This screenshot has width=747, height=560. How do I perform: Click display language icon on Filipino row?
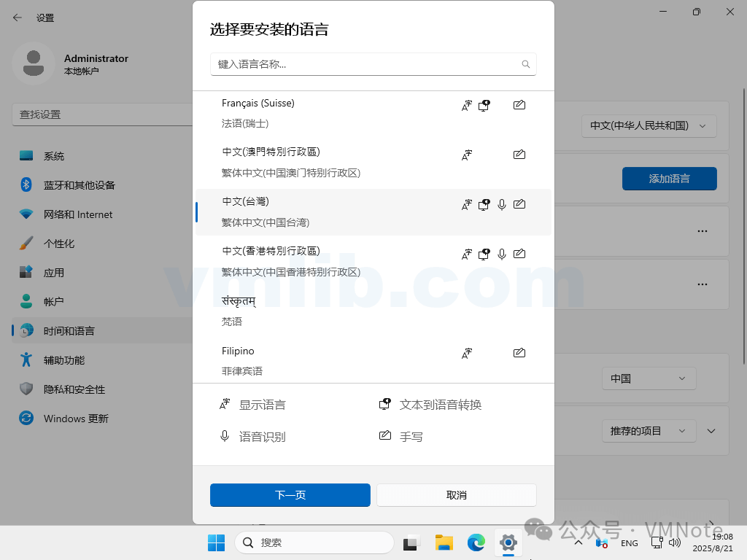467,354
